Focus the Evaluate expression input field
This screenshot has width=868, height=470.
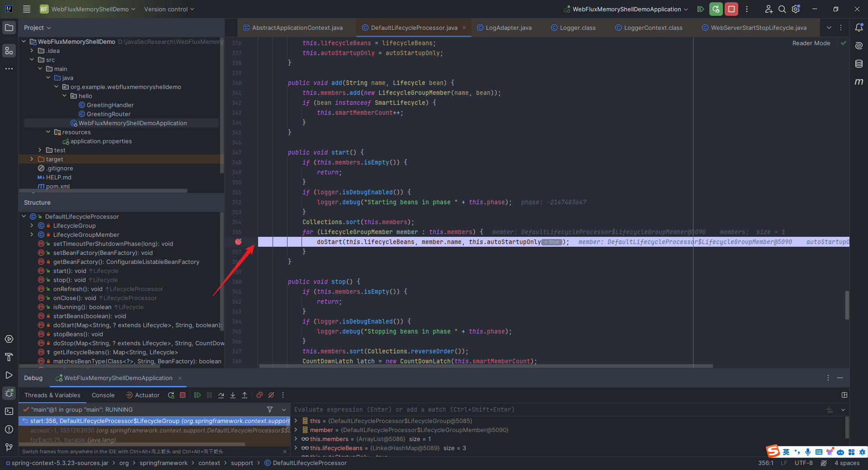[556, 409]
